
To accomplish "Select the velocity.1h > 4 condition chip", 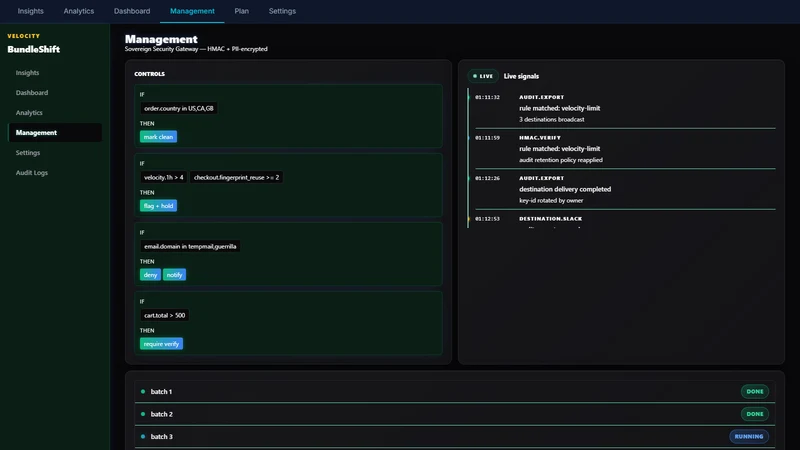I will (163, 178).
